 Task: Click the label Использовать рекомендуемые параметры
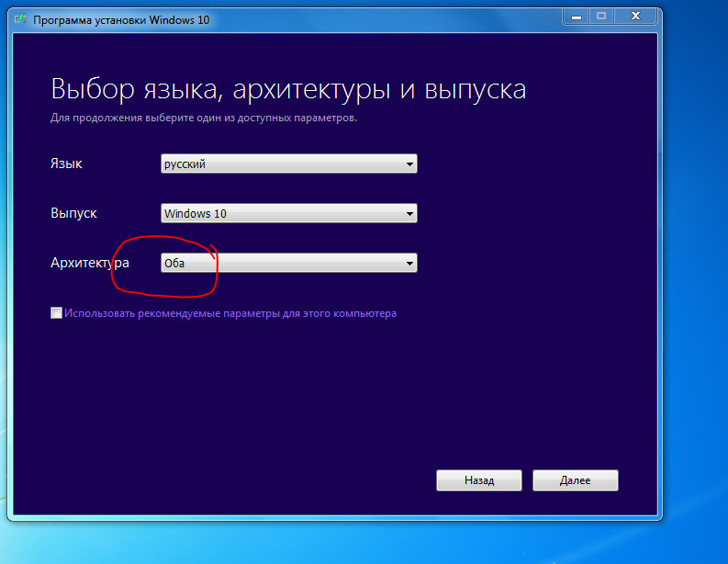[x=230, y=313]
